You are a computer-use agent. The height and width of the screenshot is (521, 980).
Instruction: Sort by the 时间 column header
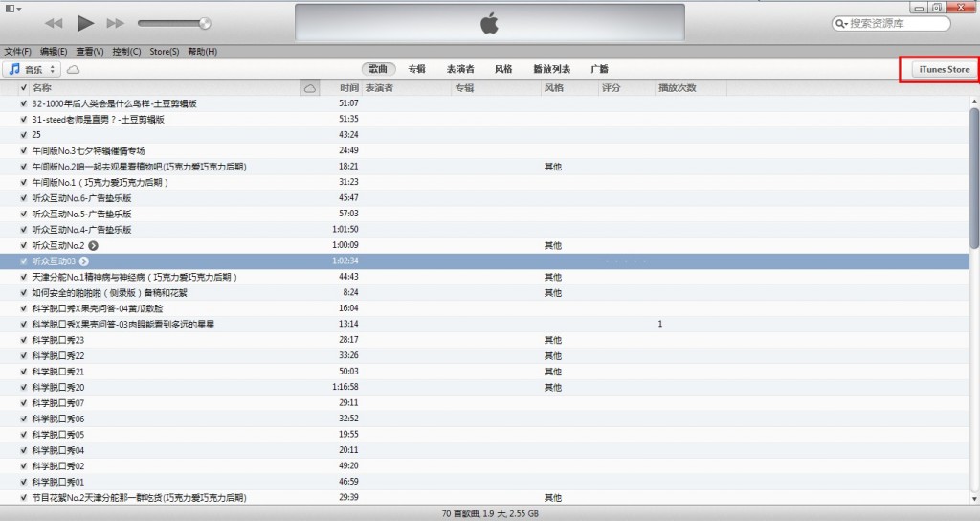348,88
